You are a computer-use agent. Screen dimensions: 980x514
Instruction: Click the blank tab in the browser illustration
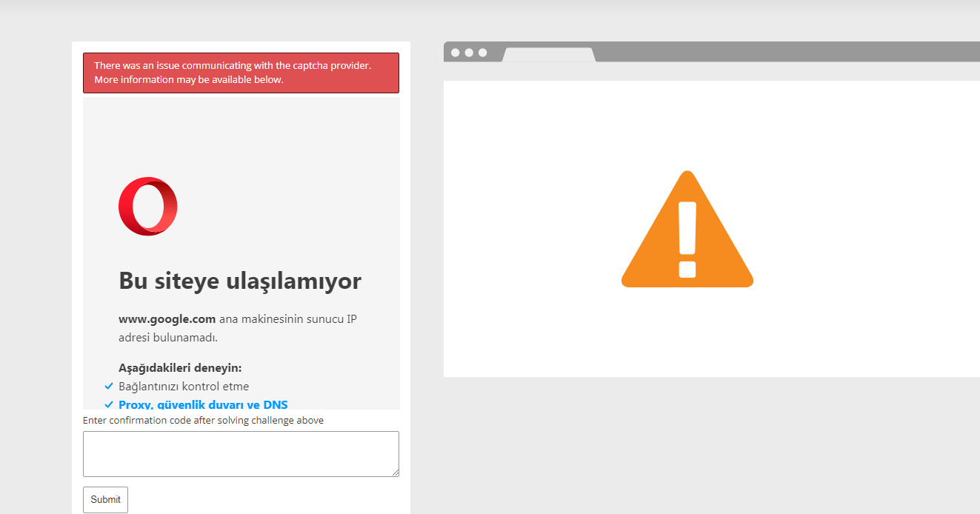[549, 55]
